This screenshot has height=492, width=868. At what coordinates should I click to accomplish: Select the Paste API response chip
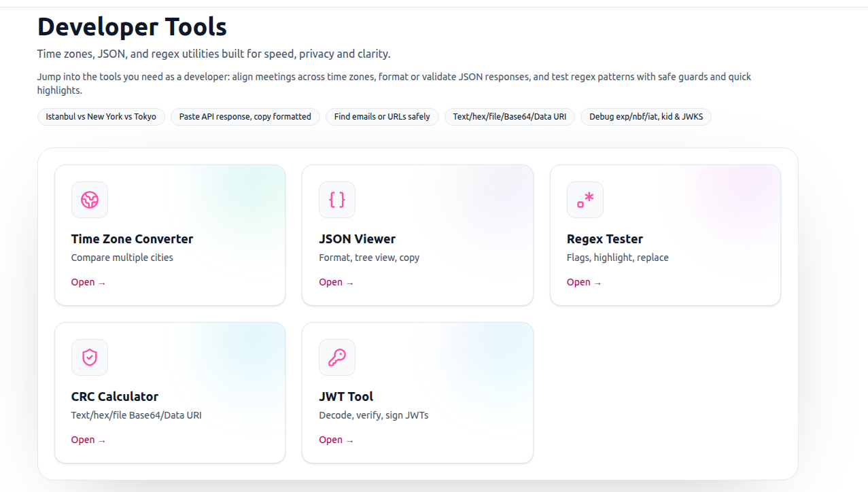[x=245, y=116]
